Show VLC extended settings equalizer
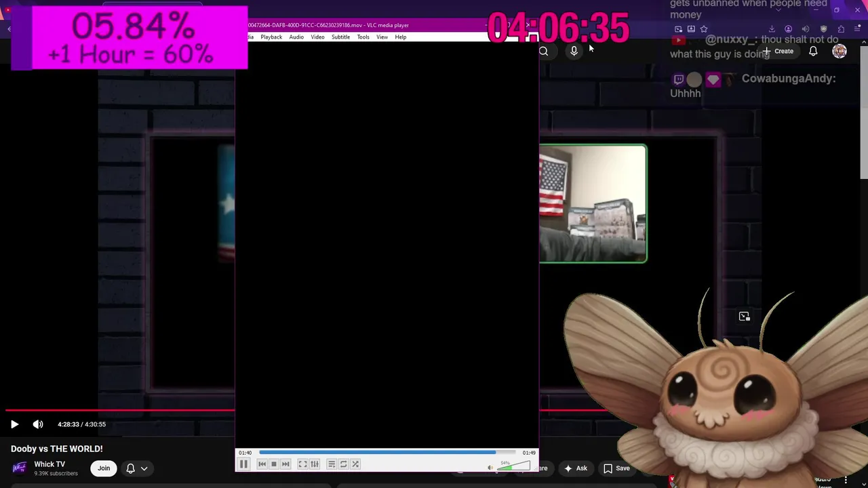This screenshot has height=488, width=868. pyautogui.click(x=315, y=464)
